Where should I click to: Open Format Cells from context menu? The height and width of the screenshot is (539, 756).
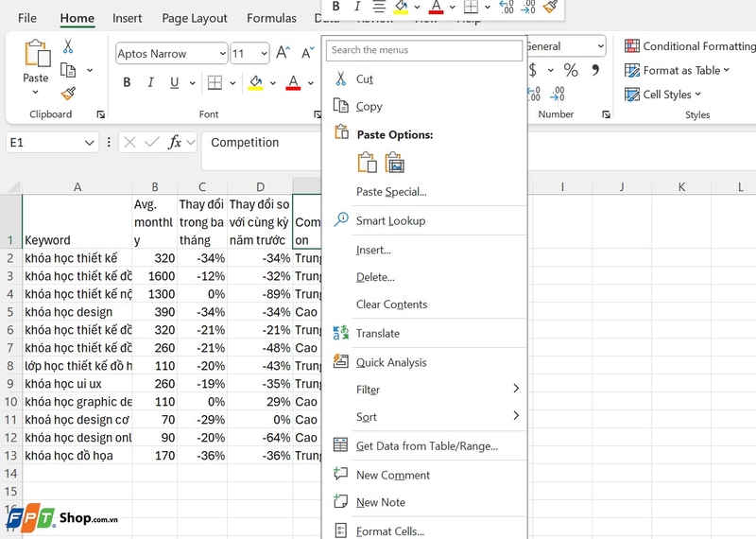tap(424, 530)
